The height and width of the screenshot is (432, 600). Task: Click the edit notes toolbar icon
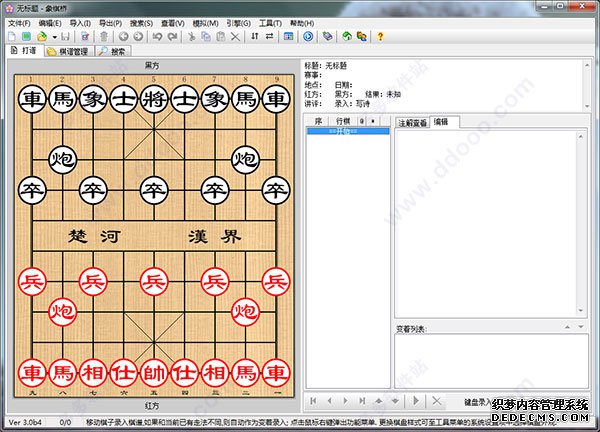coord(85,37)
